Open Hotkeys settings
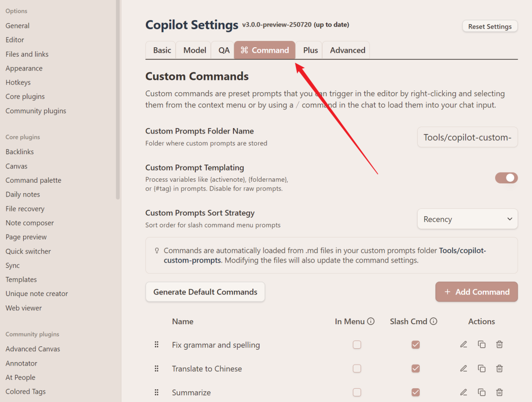Screen dimensions: 532x402 click(18, 82)
